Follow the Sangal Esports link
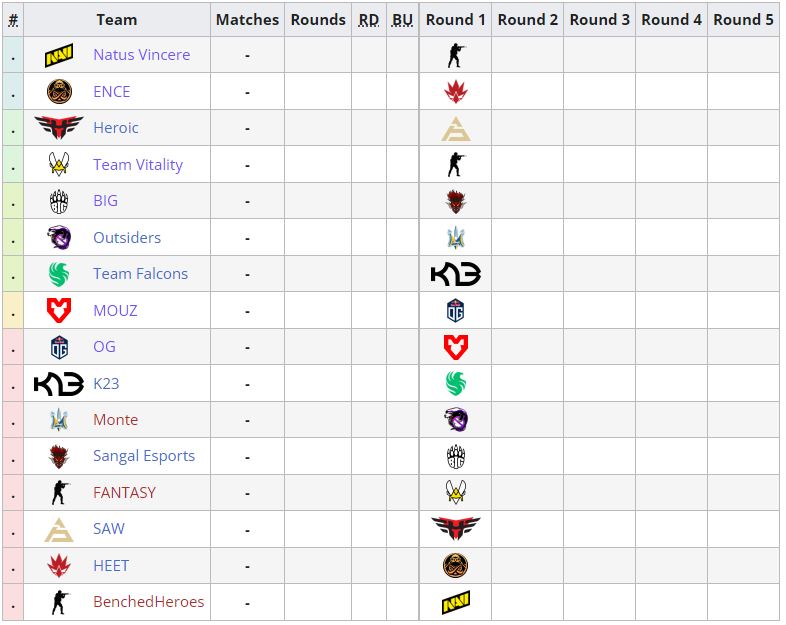786x625 pixels. coord(144,456)
